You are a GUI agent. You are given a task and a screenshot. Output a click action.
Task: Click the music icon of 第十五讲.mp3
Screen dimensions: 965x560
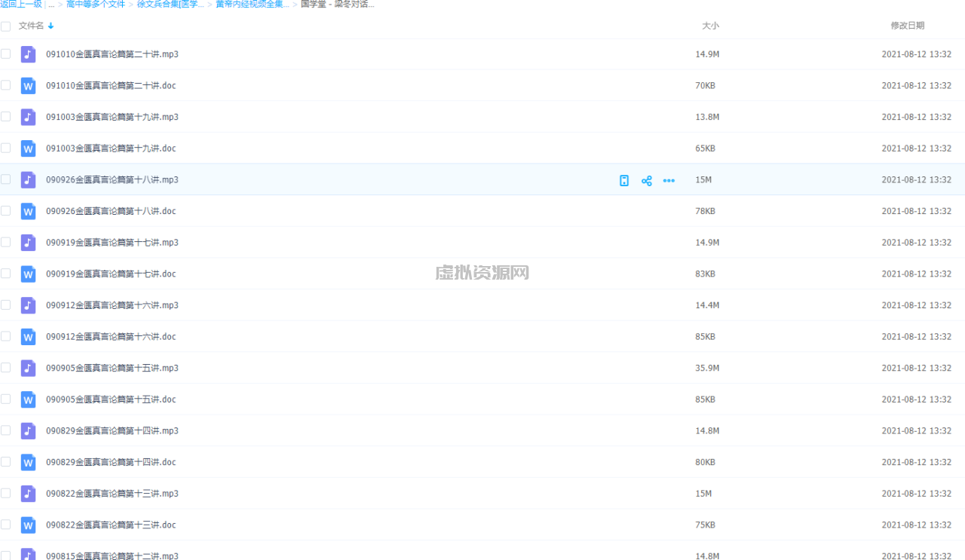(28, 368)
